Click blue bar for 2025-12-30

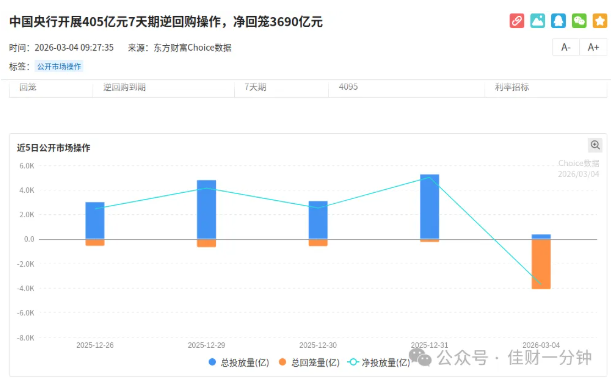tap(318, 220)
